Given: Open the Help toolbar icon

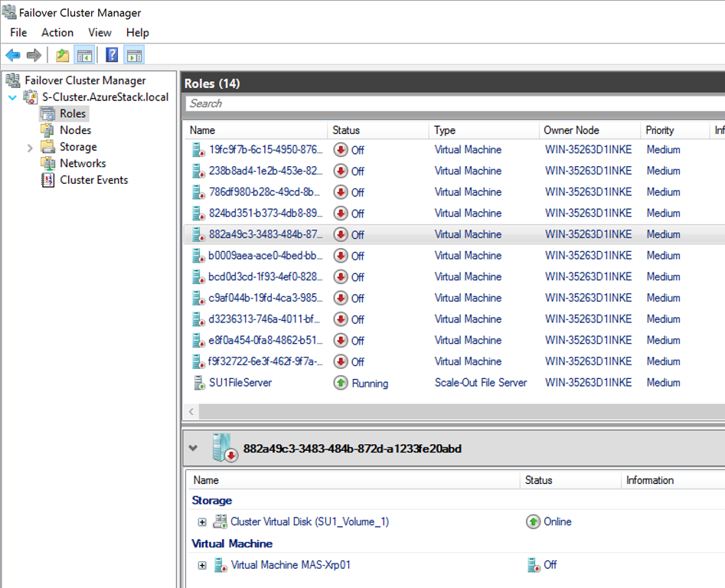Looking at the screenshot, I should click(x=112, y=55).
